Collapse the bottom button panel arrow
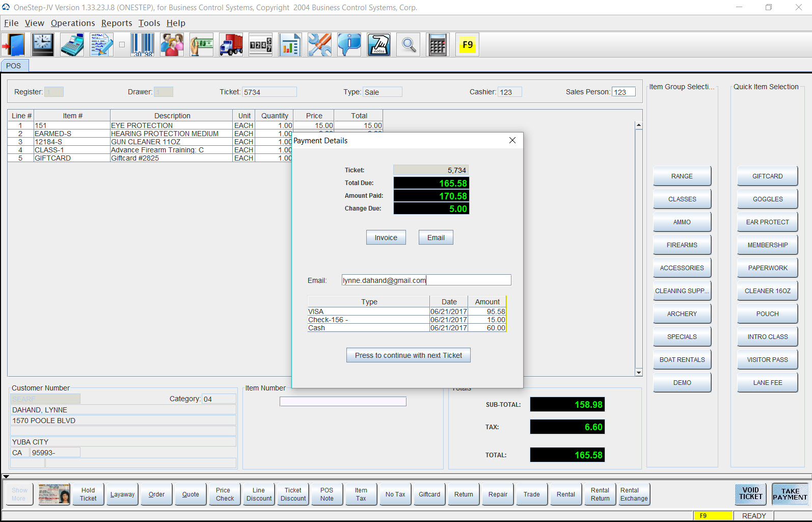This screenshot has width=812, height=522. tap(6, 477)
